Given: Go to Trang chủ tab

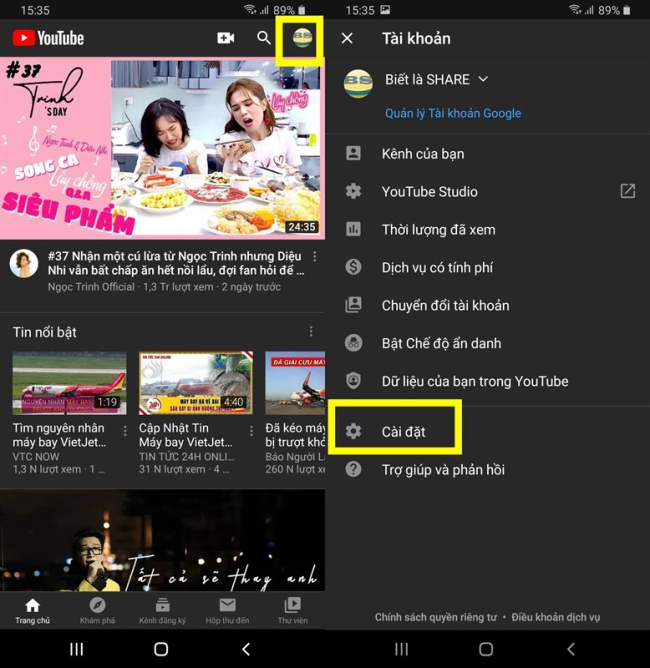Looking at the screenshot, I should 32,611.
